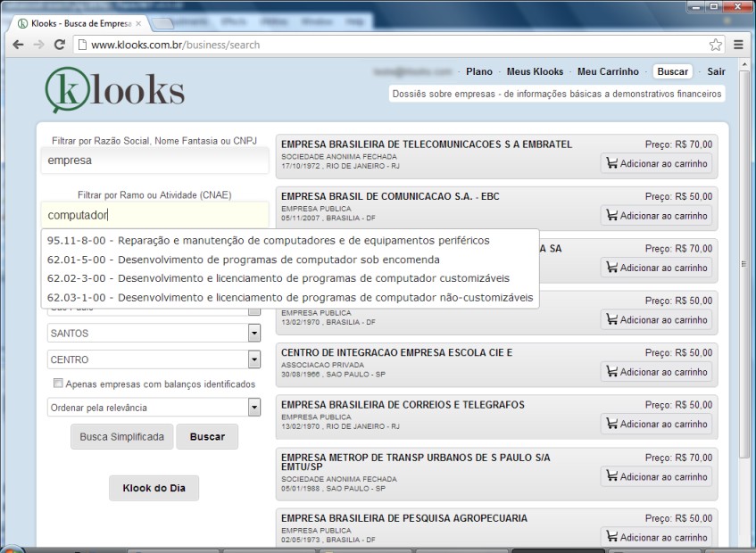Click the browser back arrow

[18, 45]
